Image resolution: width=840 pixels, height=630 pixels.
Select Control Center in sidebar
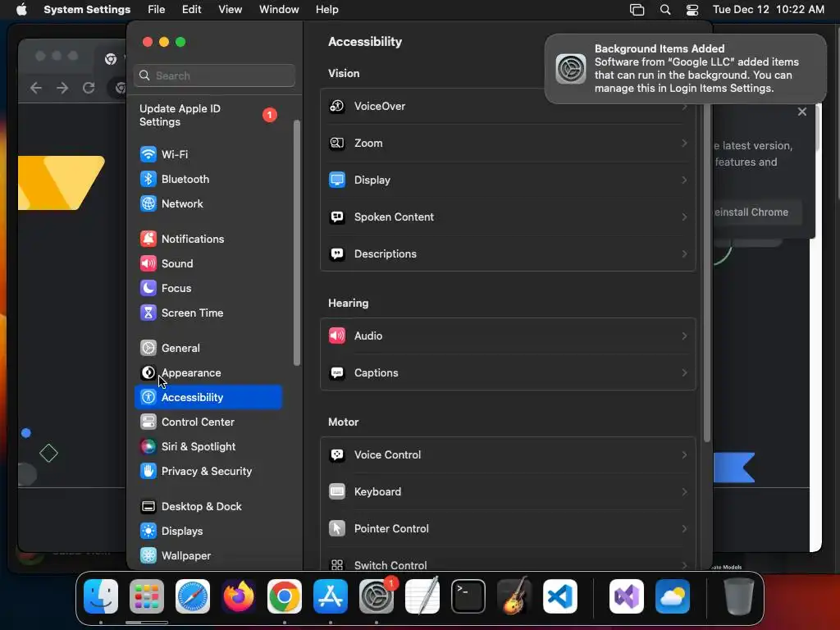tap(208, 422)
